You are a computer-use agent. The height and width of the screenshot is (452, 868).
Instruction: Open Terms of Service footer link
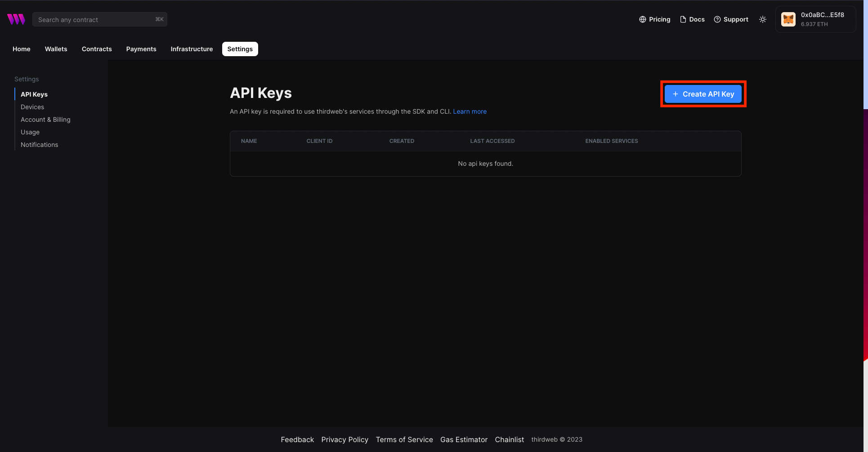click(404, 439)
